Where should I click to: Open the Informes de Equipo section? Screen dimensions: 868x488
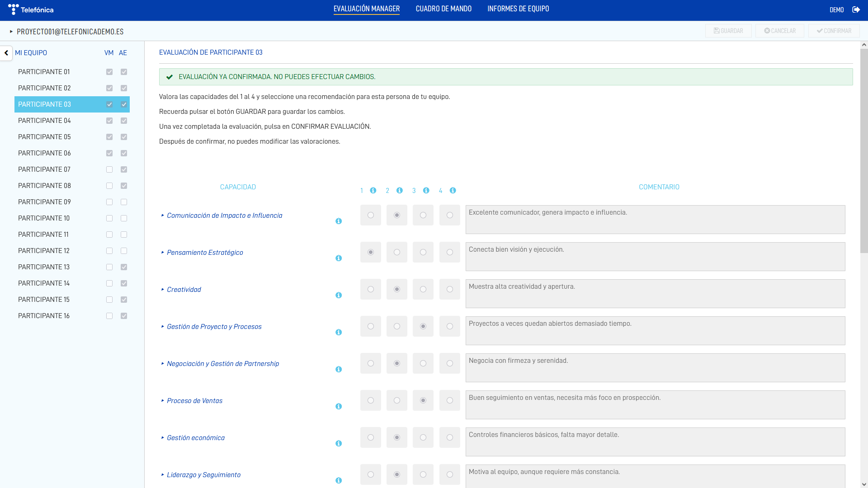[x=518, y=9]
